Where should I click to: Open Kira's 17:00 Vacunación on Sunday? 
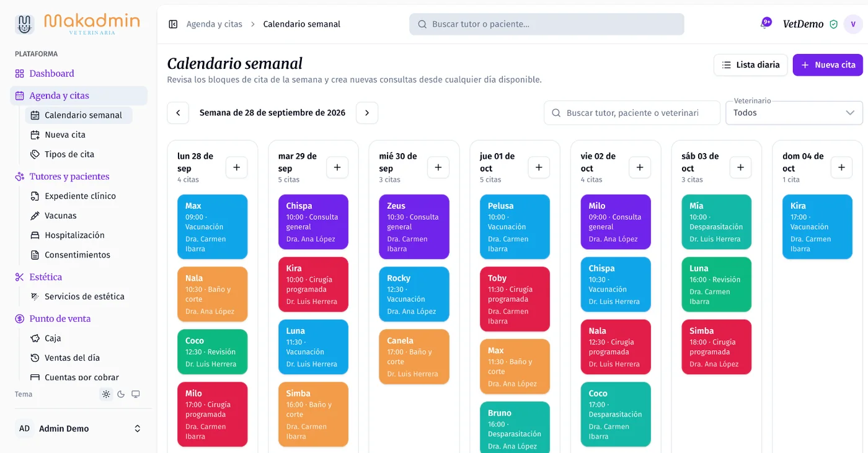click(817, 227)
